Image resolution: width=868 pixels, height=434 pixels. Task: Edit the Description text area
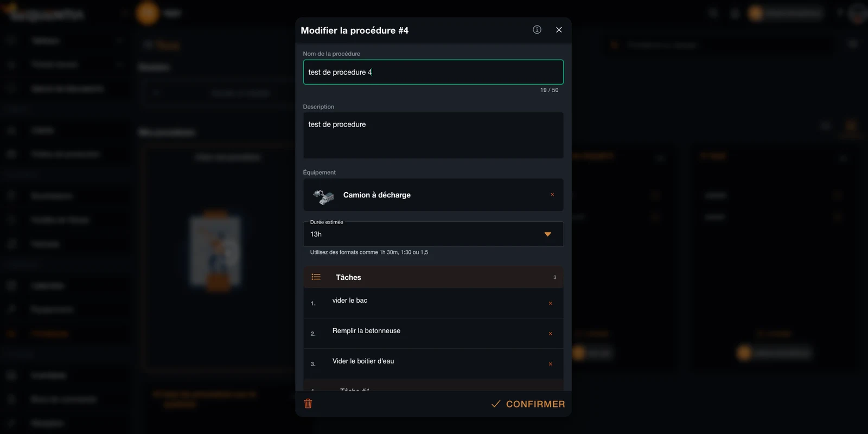click(x=433, y=135)
